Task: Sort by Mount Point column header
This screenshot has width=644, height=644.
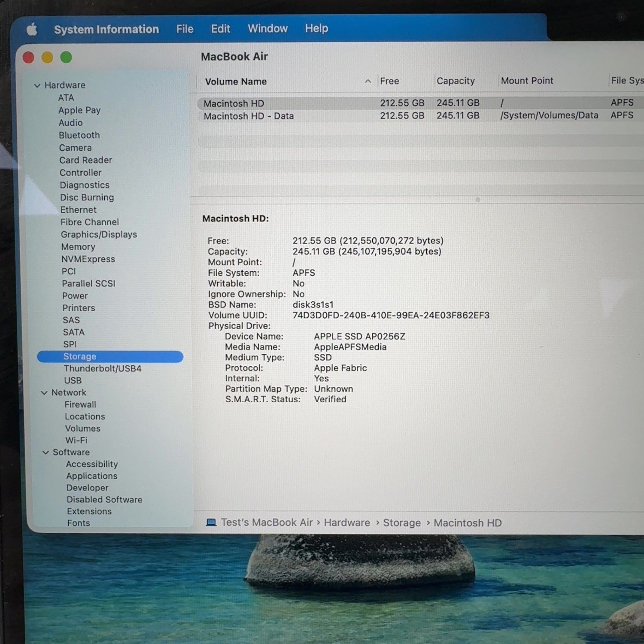Action: [x=553, y=81]
